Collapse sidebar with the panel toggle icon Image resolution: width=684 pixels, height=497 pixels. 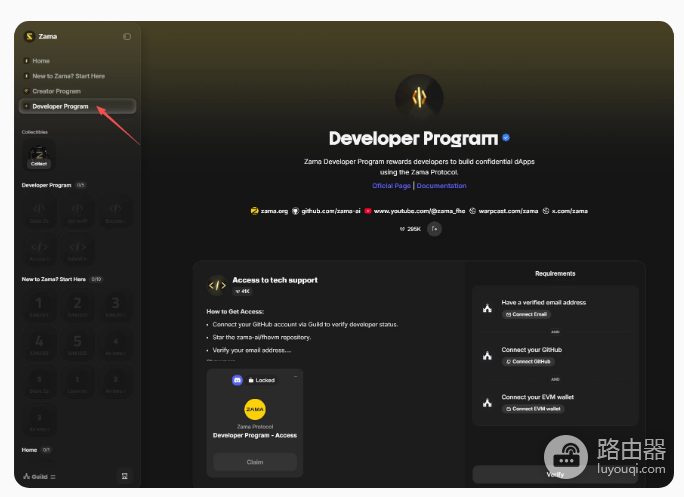pyautogui.click(x=127, y=37)
